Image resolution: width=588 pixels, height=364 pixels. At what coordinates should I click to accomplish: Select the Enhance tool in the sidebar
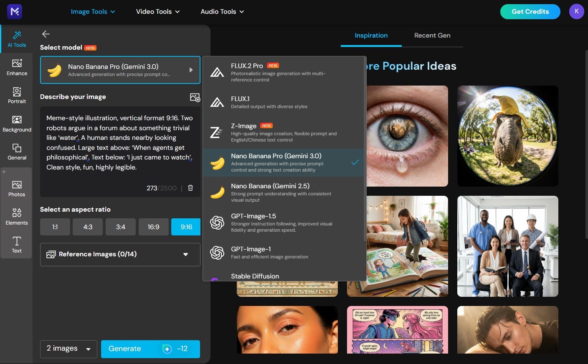pyautogui.click(x=17, y=67)
